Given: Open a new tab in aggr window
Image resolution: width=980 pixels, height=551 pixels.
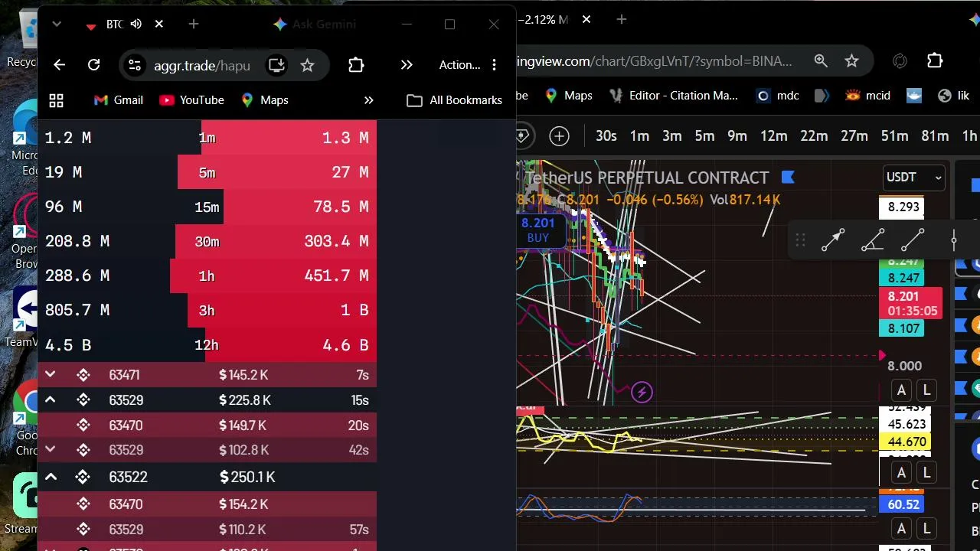Looking at the screenshot, I should click(194, 24).
